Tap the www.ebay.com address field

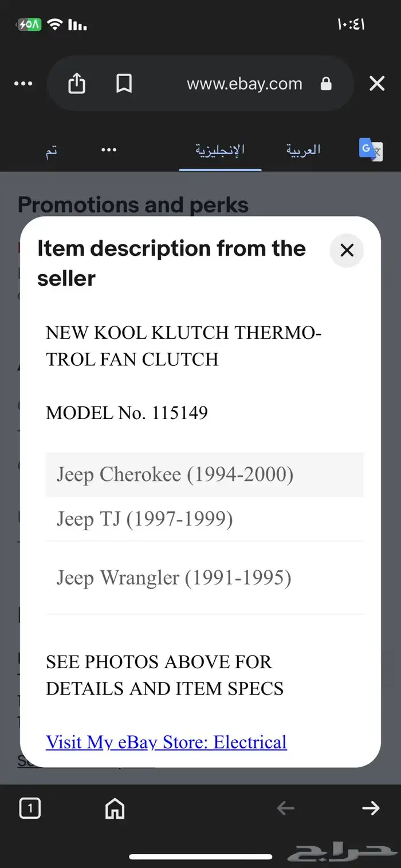pyautogui.click(x=245, y=84)
